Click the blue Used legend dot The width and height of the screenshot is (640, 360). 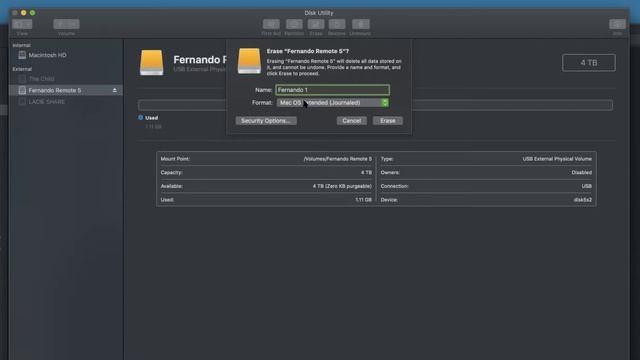[141, 118]
